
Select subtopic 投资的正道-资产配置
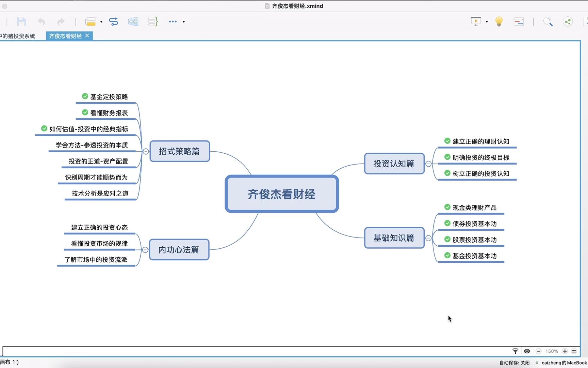click(98, 161)
